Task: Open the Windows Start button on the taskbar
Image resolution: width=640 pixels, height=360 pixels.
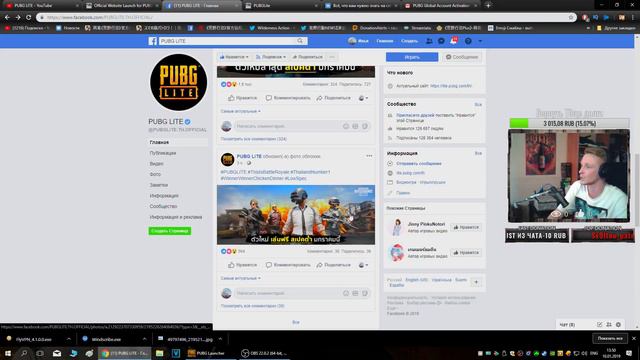Action: tap(8, 353)
